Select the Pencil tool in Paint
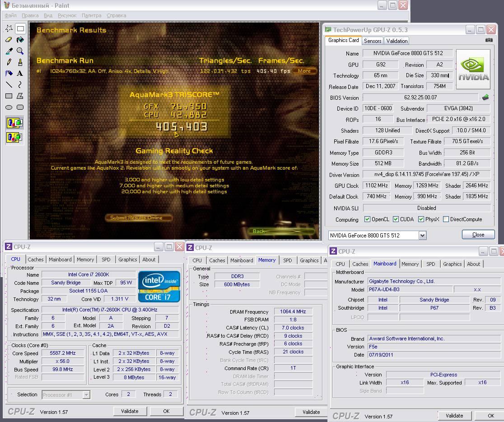 click(x=9, y=62)
